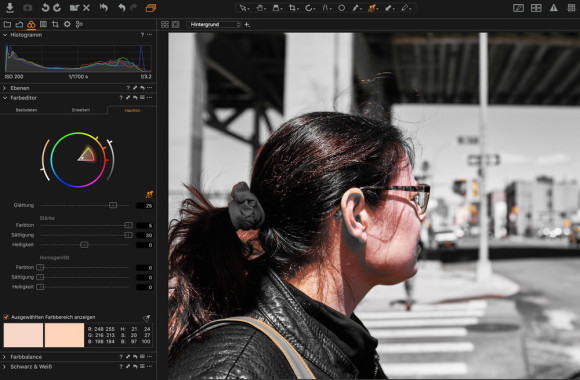
Task: Select the annotation pencil tool
Action: 406,8
